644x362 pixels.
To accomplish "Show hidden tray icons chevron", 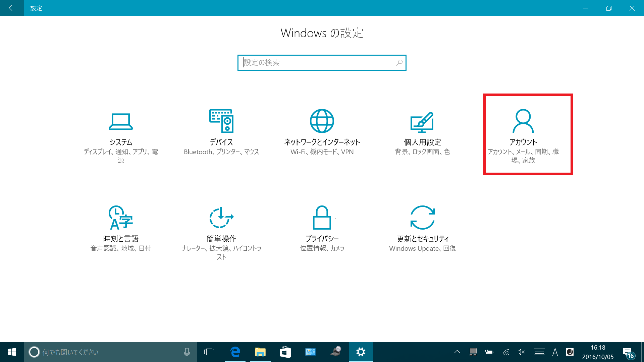I will point(457,352).
